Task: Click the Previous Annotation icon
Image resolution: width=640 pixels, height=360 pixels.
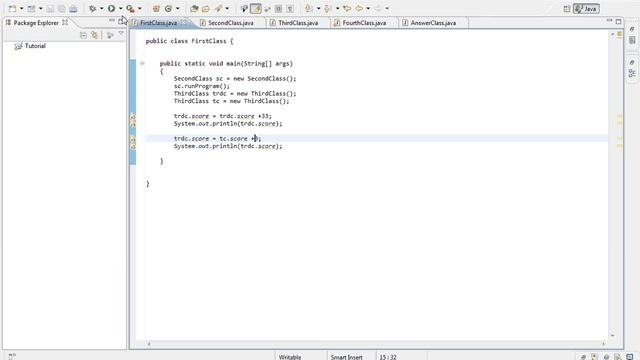Action: [327, 8]
